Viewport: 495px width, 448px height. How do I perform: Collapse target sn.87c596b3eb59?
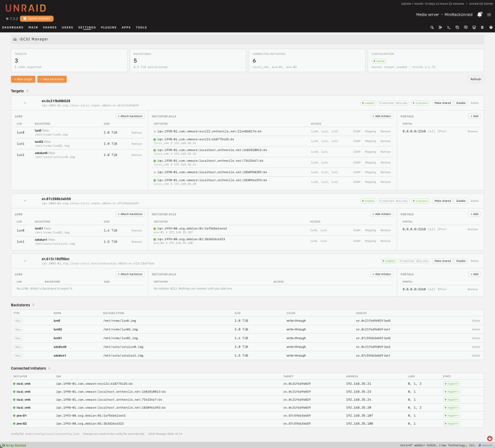click(x=25, y=201)
